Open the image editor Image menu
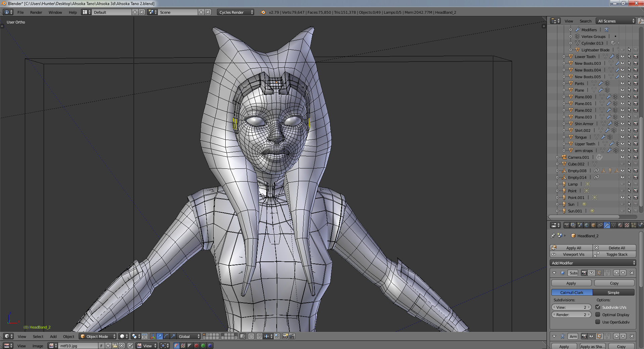The image size is (644, 349). (x=38, y=346)
